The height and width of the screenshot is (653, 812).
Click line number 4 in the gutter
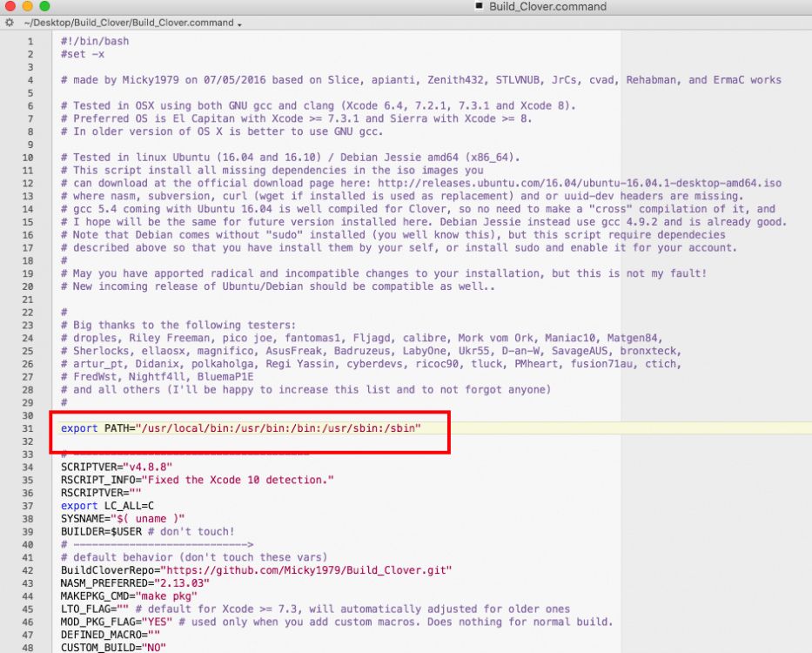[30, 80]
